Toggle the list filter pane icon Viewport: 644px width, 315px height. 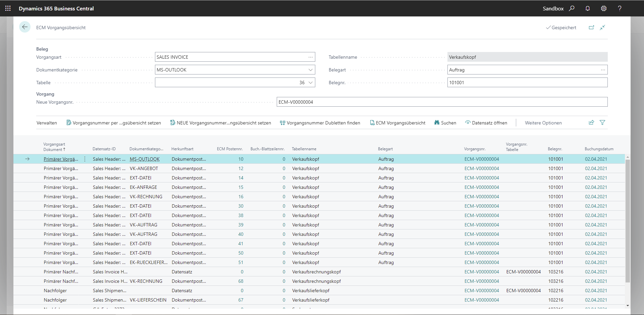click(602, 123)
